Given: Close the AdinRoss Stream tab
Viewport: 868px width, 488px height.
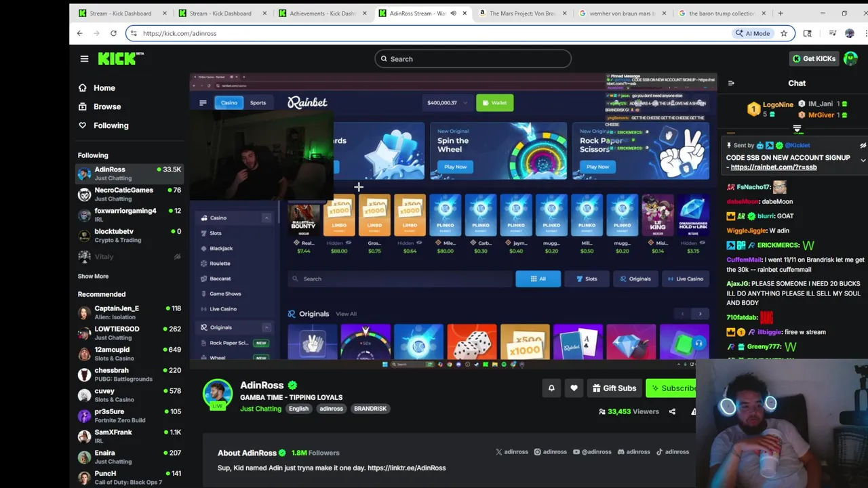Looking at the screenshot, I should [465, 14].
